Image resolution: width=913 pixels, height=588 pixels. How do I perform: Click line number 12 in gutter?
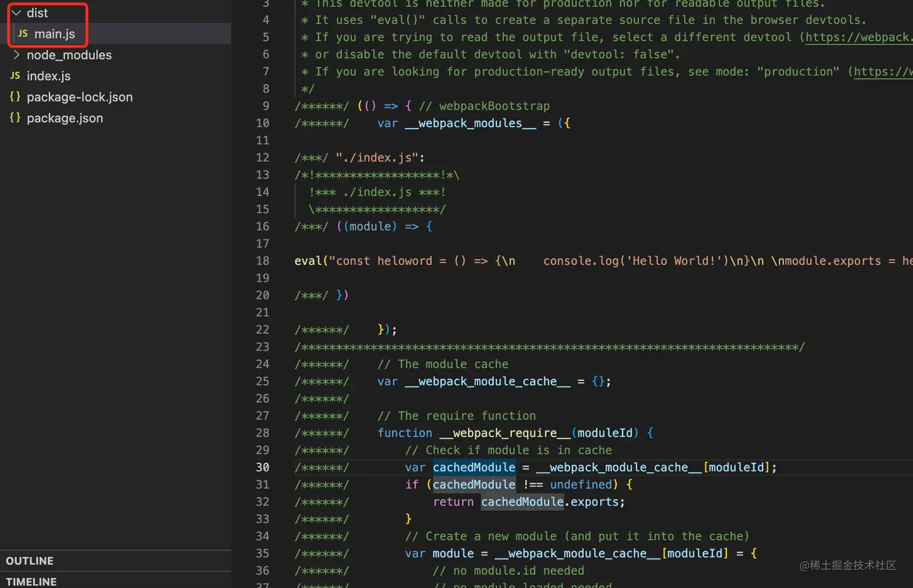click(x=263, y=158)
